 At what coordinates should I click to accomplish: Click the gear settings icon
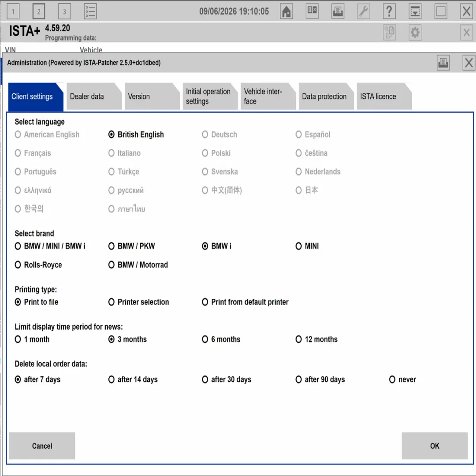415,33
